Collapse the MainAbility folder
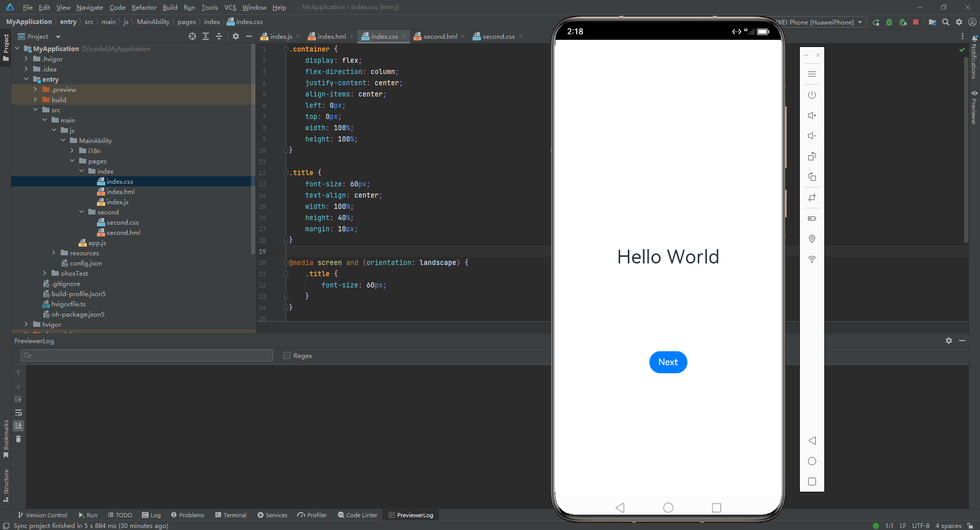The image size is (980, 530). coord(63,140)
